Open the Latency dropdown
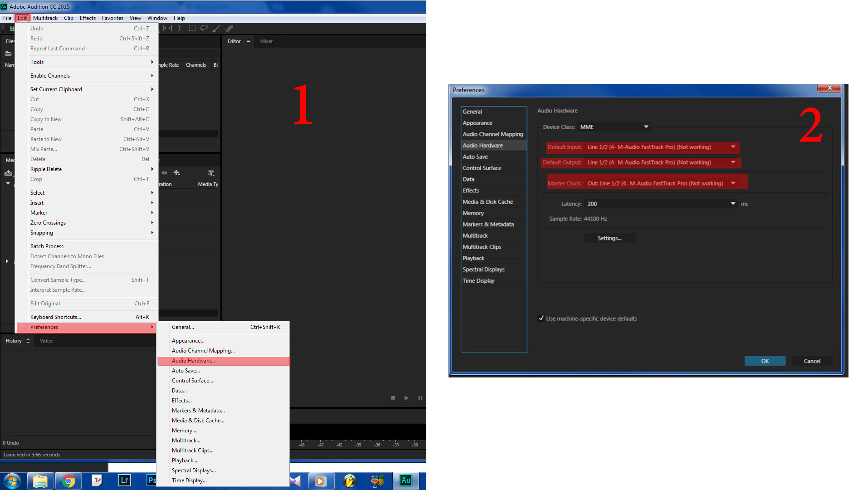Screen dimensions: 868x490 (661, 204)
